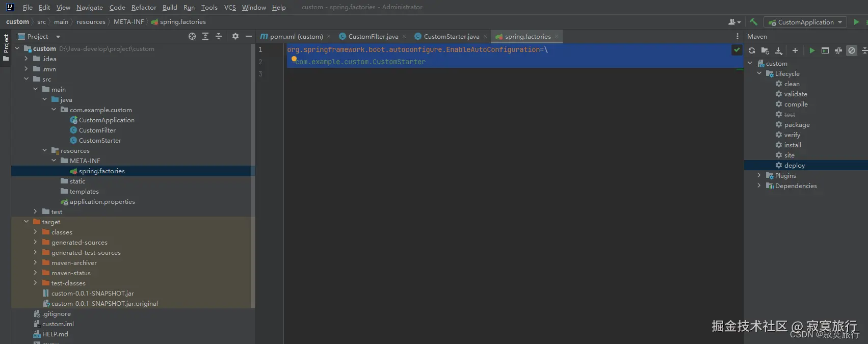Close the CustomFilter.java tab
The height and width of the screenshot is (344, 868).
[404, 36]
